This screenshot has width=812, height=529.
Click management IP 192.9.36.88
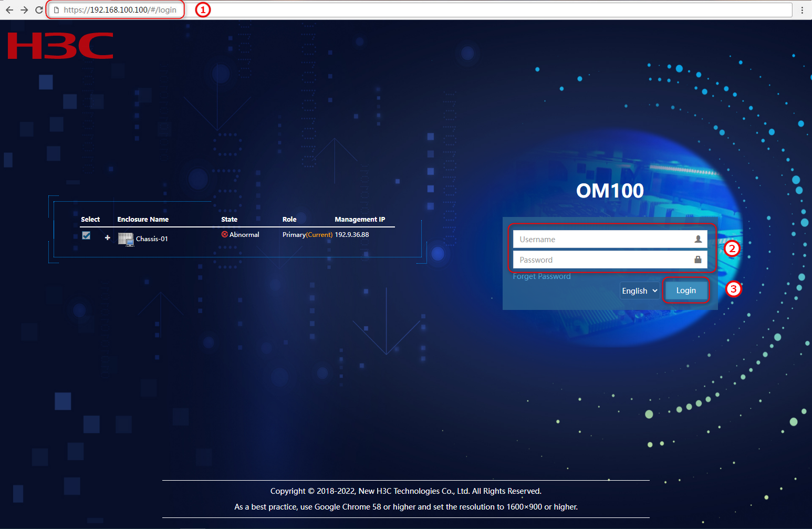click(352, 235)
